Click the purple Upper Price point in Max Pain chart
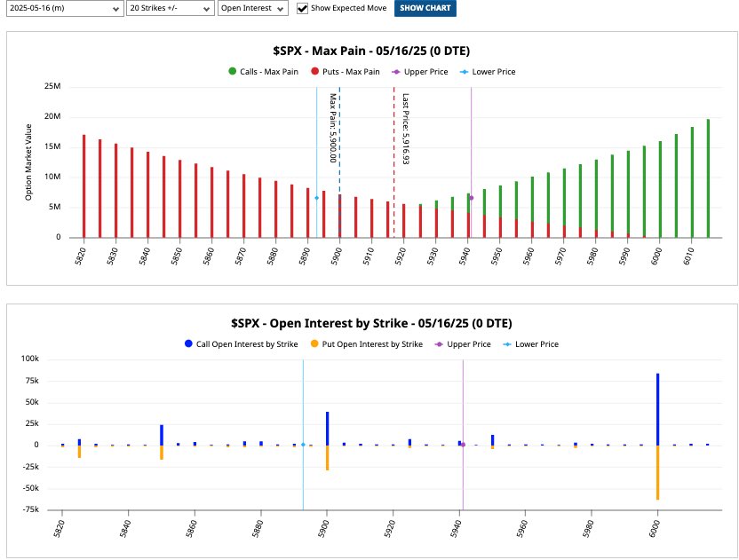739x560 pixels. tap(472, 198)
